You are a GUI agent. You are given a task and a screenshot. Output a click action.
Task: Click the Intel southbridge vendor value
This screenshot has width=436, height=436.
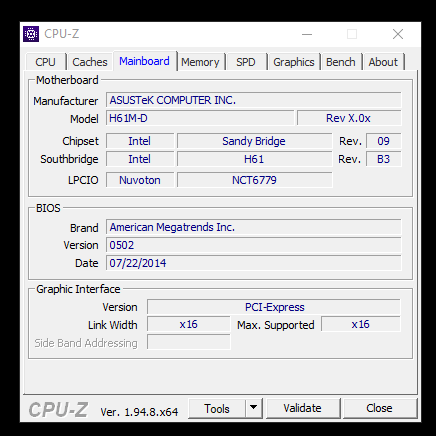point(140,159)
